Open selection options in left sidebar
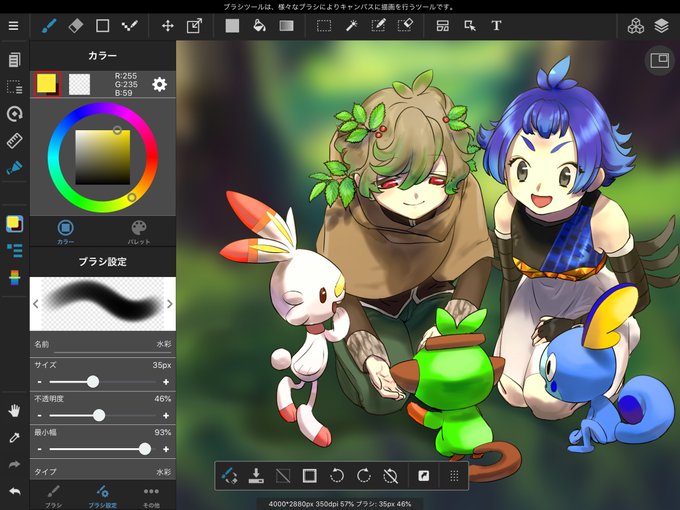 [14, 87]
